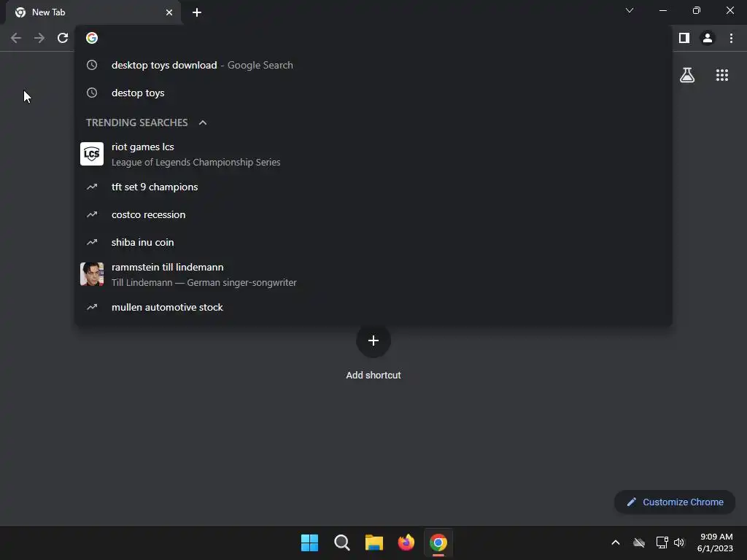
Task: Open the Chrome profile menu
Action: pyautogui.click(x=708, y=38)
